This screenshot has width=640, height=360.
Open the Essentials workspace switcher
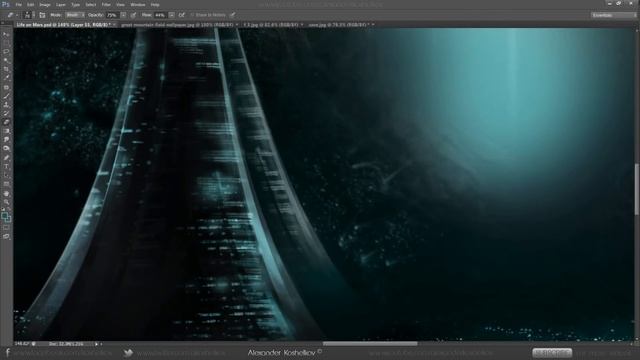(x=613, y=15)
